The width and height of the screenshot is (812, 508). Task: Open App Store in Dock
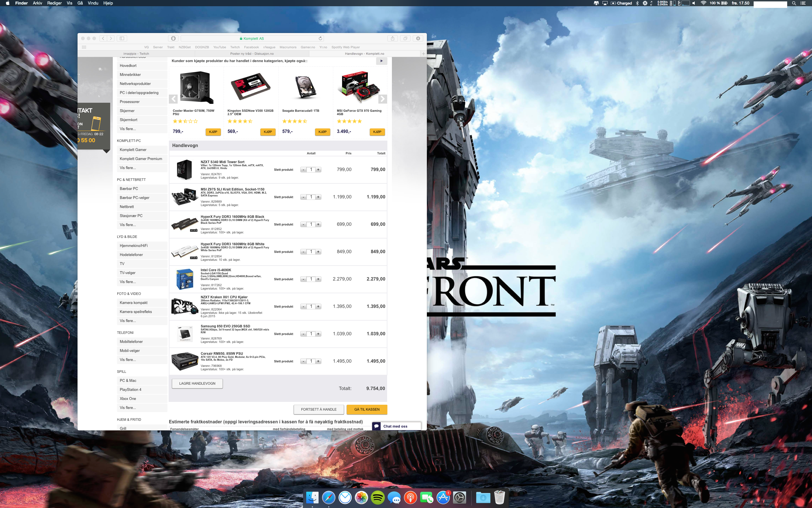click(443, 498)
